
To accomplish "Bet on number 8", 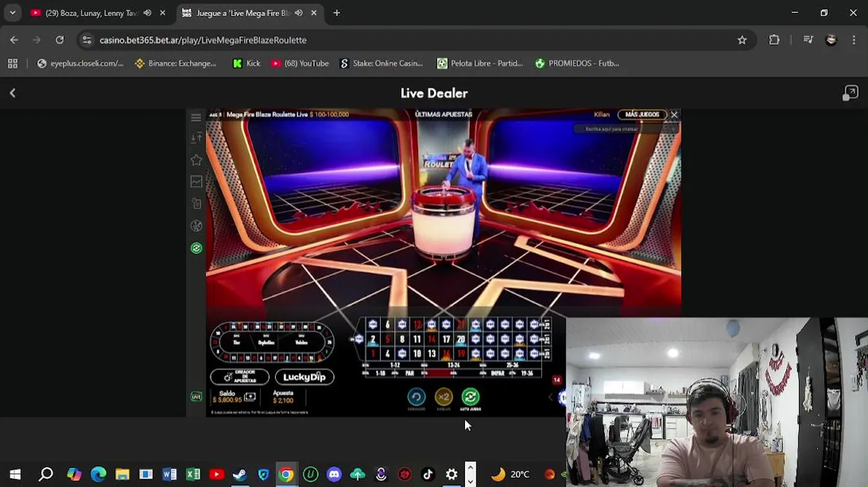I will [x=402, y=339].
